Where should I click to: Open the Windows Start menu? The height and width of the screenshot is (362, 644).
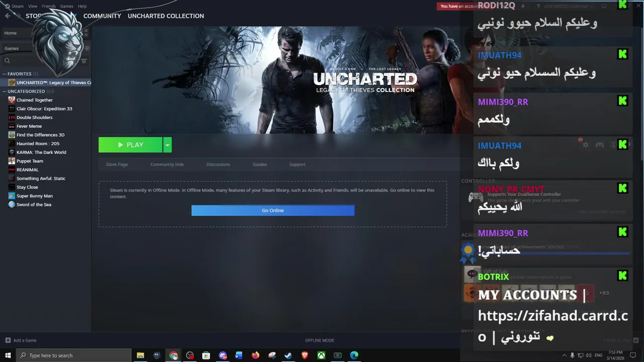(x=8, y=355)
